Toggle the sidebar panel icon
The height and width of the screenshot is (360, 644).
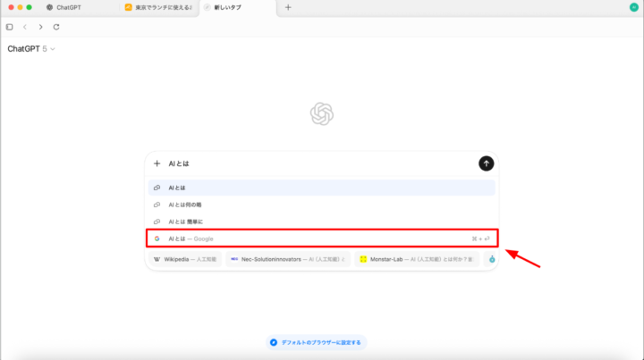coord(10,27)
